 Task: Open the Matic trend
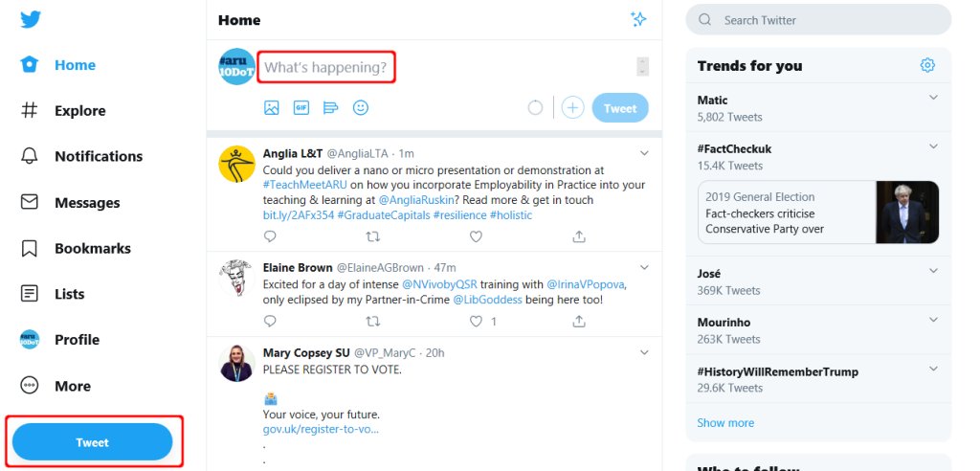712,101
